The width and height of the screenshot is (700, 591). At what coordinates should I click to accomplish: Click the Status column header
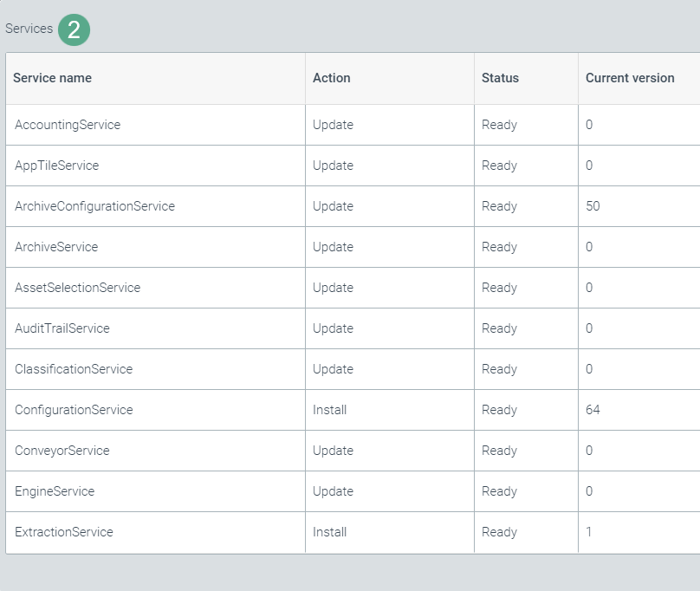click(x=500, y=78)
